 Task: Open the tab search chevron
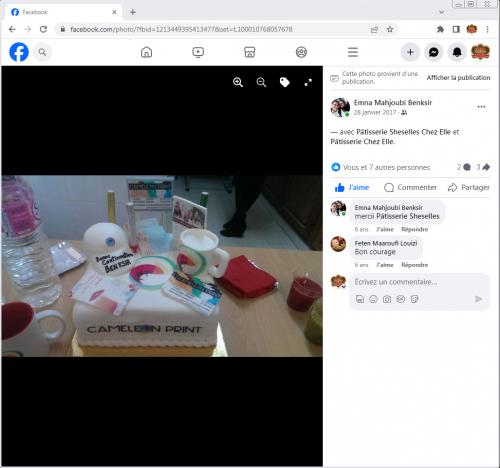[x=442, y=12]
